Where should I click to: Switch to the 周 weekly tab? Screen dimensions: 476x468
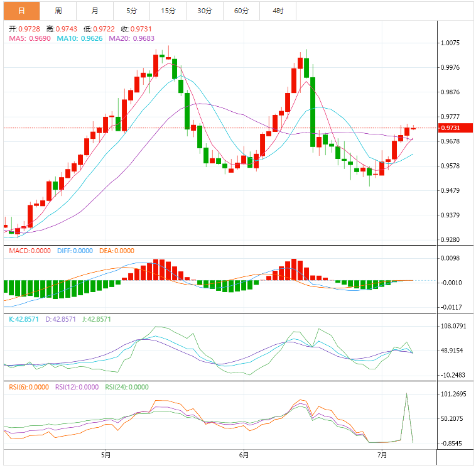point(58,11)
